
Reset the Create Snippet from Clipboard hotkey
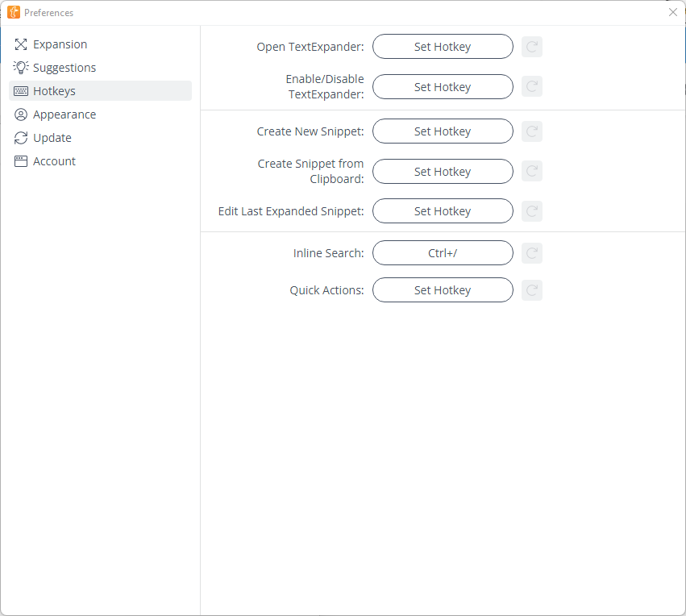[531, 172]
